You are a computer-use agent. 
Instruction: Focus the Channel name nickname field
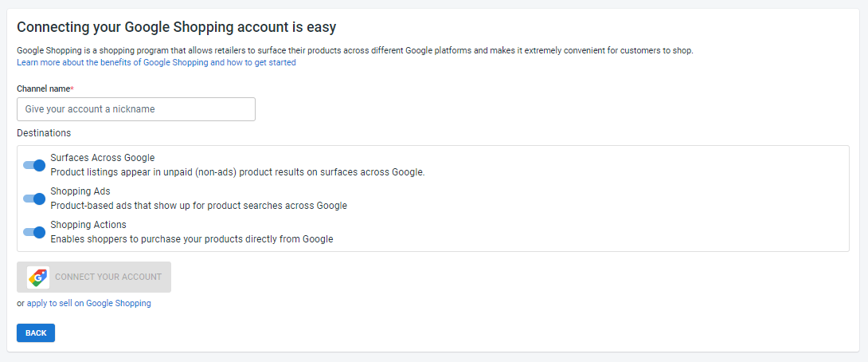pos(136,109)
